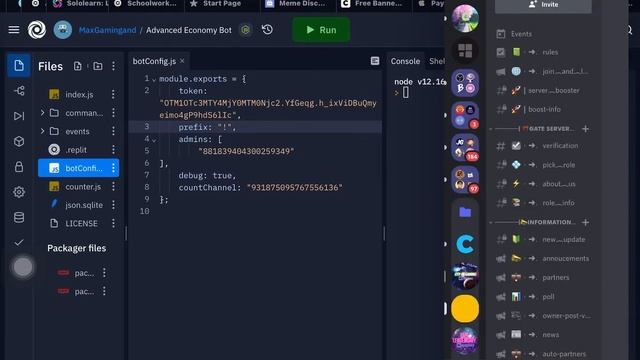Switch to the Console tab
The height and width of the screenshot is (360, 640).
(x=405, y=61)
